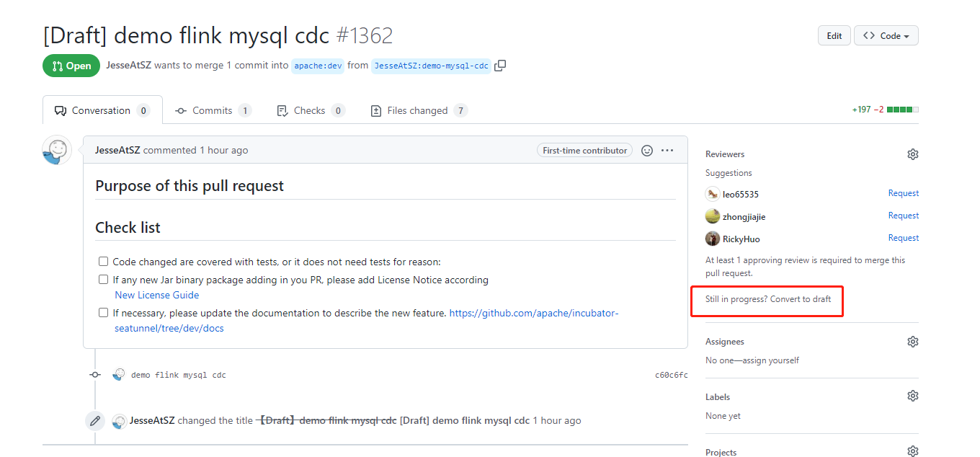Open the Labels gear settings

point(912,396)
